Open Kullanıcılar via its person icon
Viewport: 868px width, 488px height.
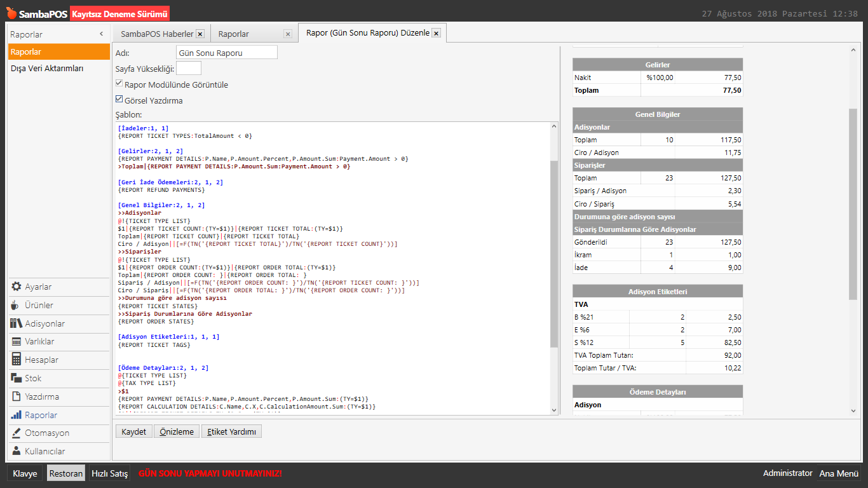click(17, 451)
